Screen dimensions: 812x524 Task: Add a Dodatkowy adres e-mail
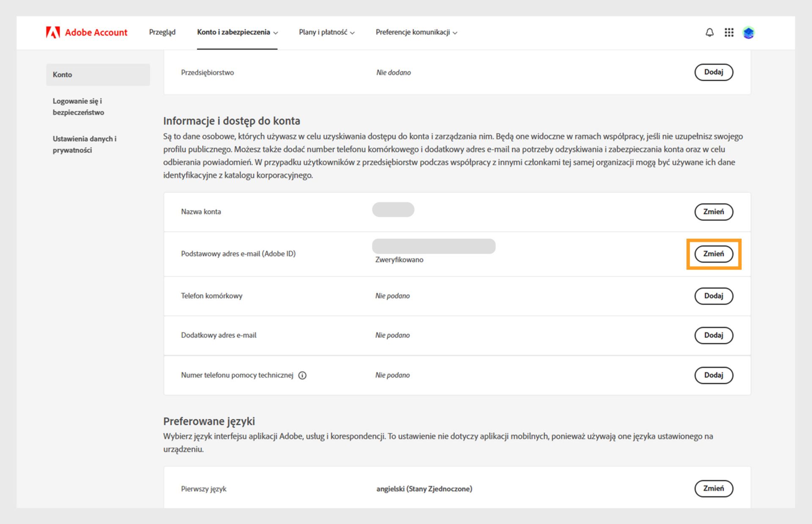pyautogui.click(x=713, y=335)
